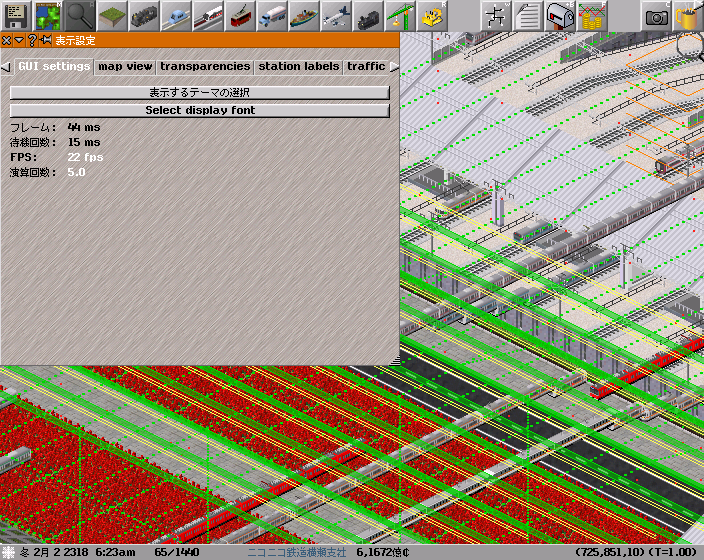Open help with the question mark icon

point(32,40)
